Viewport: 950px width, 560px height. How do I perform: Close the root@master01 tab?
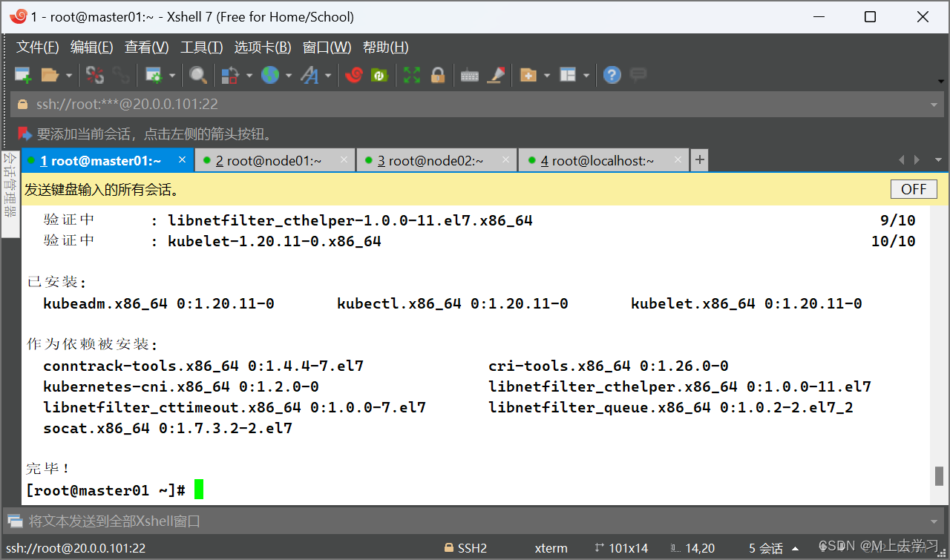point(183,160)
